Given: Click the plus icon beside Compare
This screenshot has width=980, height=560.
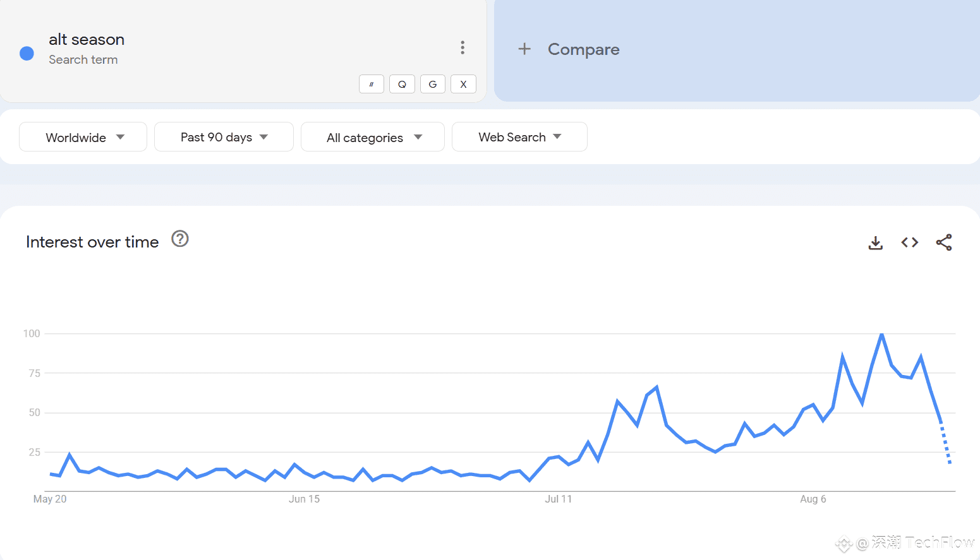Looking at the screenshot, I should tap(524, 49).
